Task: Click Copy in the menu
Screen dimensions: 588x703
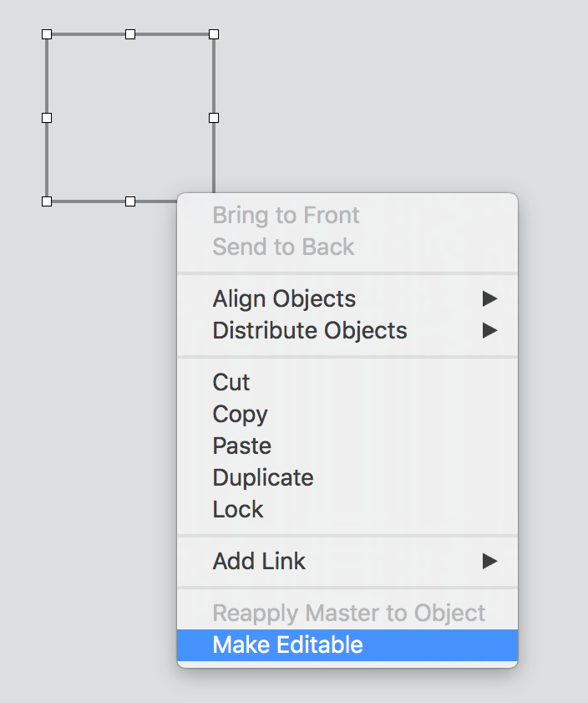Action: coord(240,414)
